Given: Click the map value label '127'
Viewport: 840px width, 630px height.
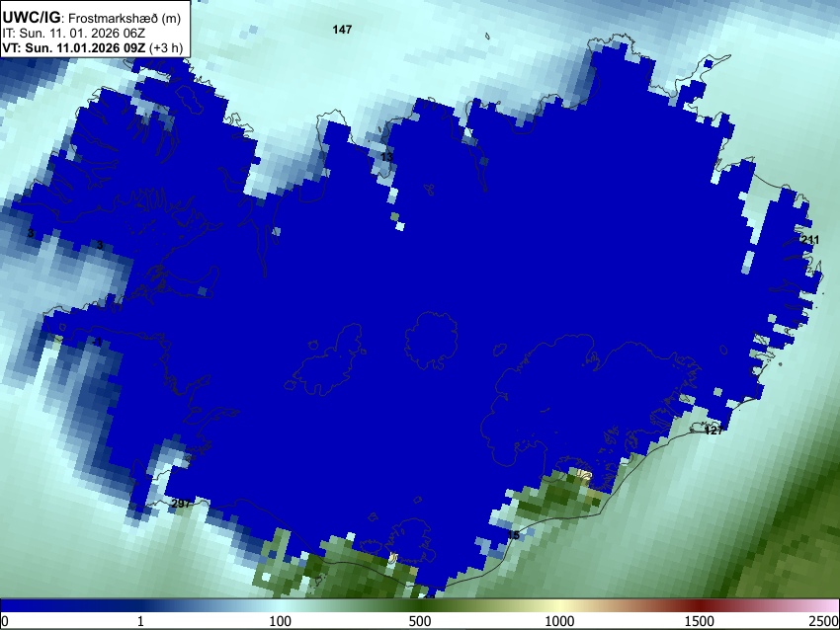Looking at the screenshot, I should click(714, 431).
